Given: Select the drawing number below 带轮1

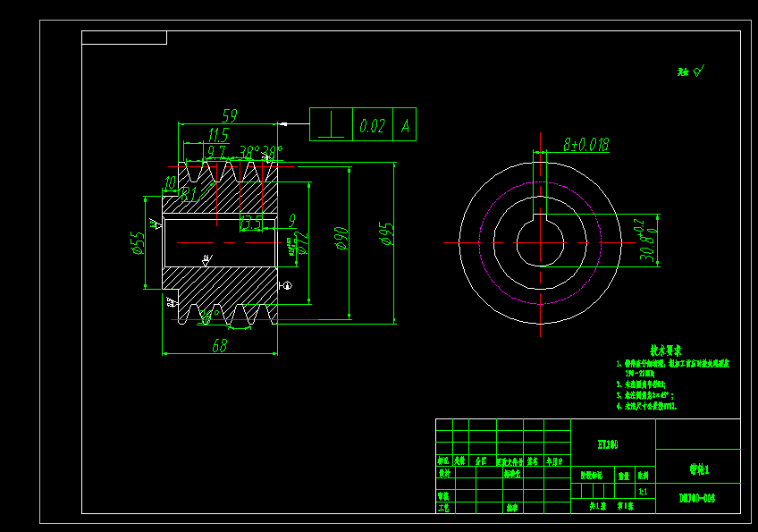Looking at the screenshot, I should click(x=696, y=498).
